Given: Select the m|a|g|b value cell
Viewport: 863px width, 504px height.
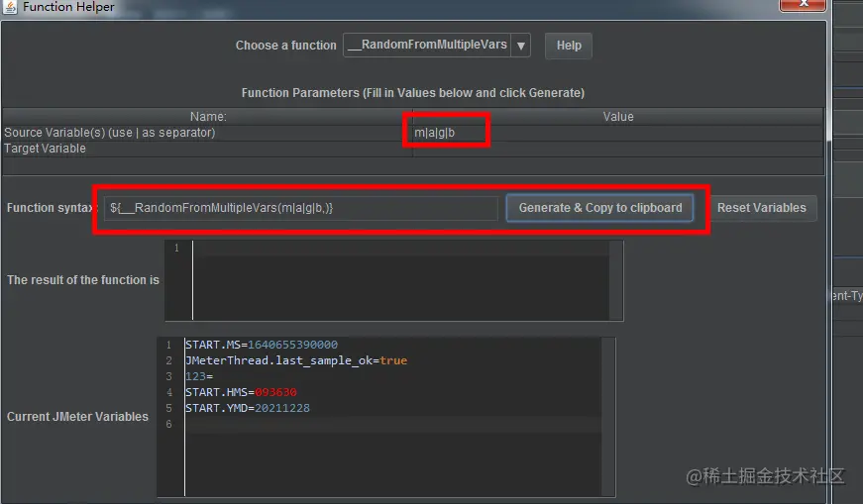Looking at the screenshot, I should coord(618,133).
